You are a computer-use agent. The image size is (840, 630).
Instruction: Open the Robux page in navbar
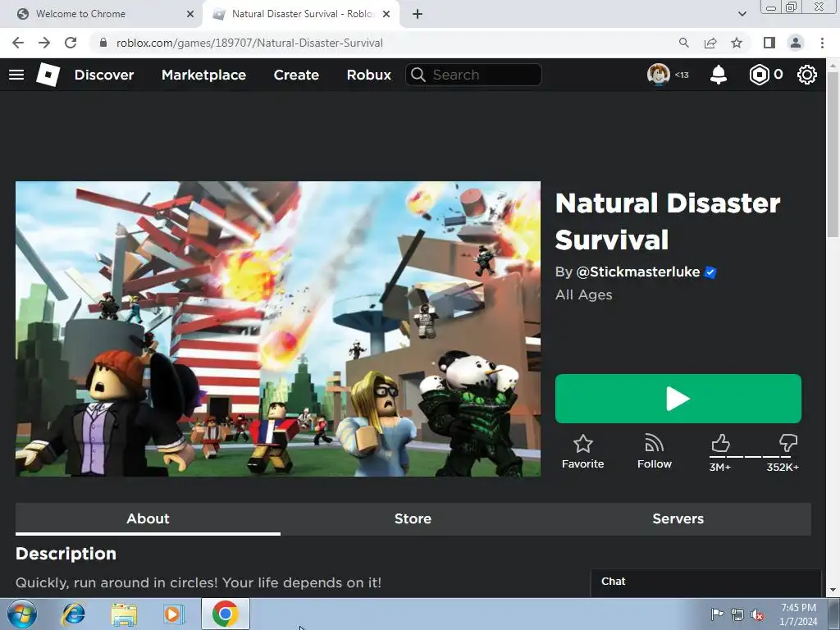pos(368,75)
